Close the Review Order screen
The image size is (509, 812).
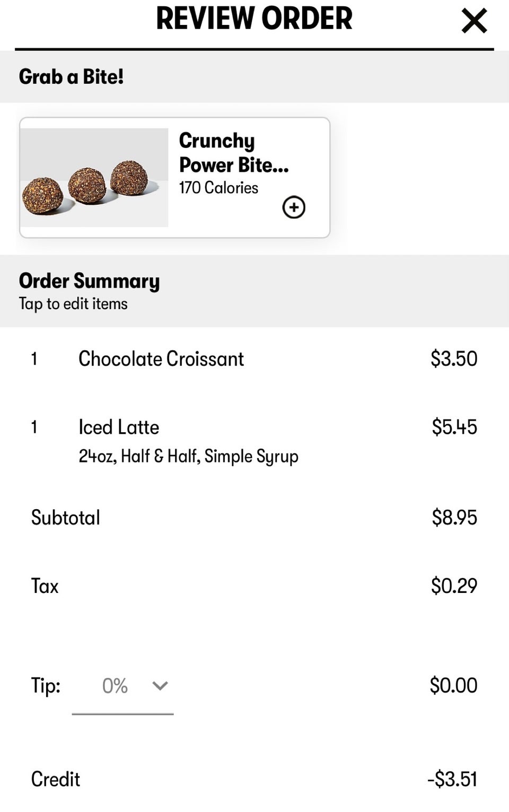[x=474, y=21]
